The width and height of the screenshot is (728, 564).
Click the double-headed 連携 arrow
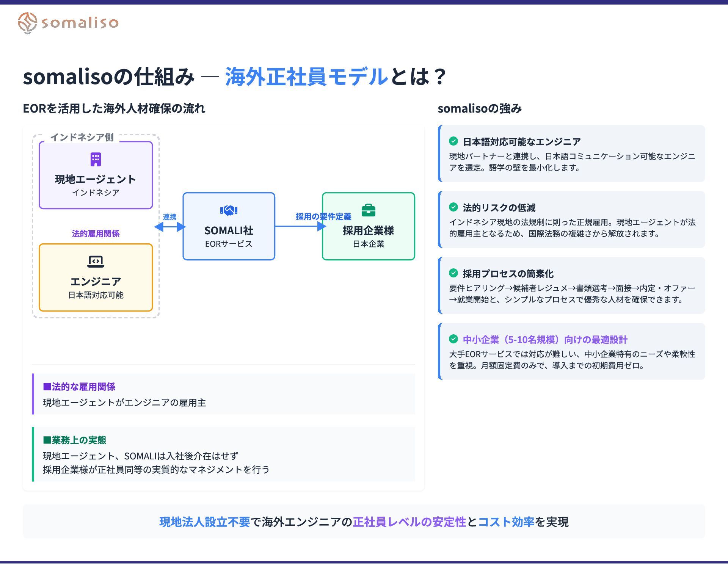coord(170,227)
